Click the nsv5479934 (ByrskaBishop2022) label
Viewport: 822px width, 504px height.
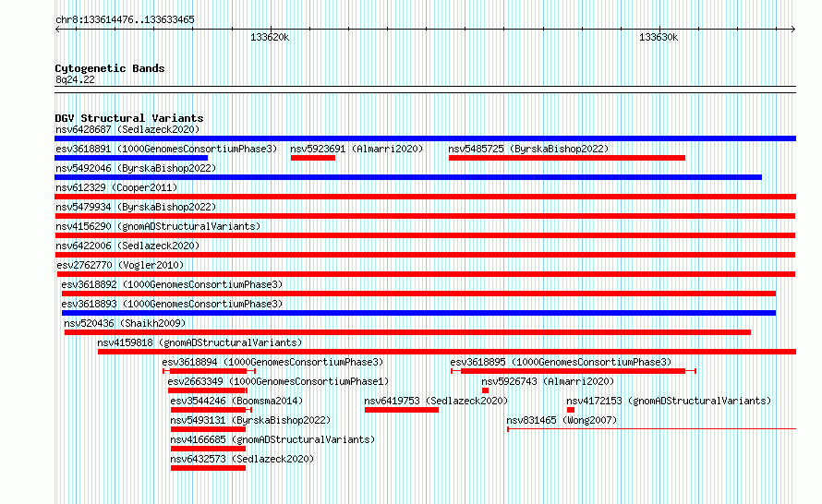[136, 207]
